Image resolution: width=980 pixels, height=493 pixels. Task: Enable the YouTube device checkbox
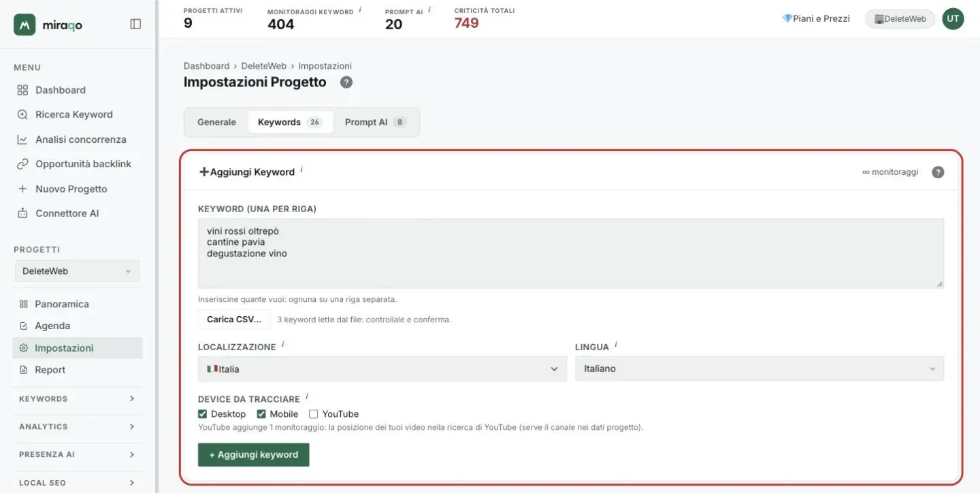(313, 414)
